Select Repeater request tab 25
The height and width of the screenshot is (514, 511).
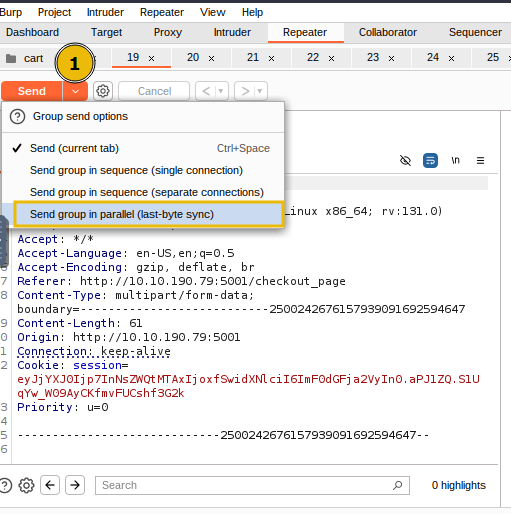click(493, 57)
